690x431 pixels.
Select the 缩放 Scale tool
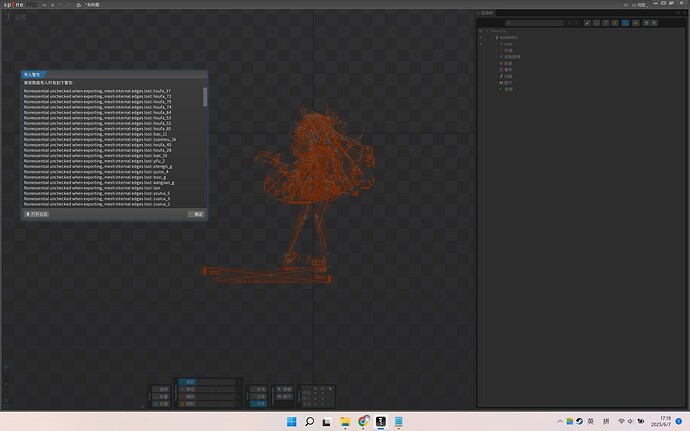pos(187,397)
